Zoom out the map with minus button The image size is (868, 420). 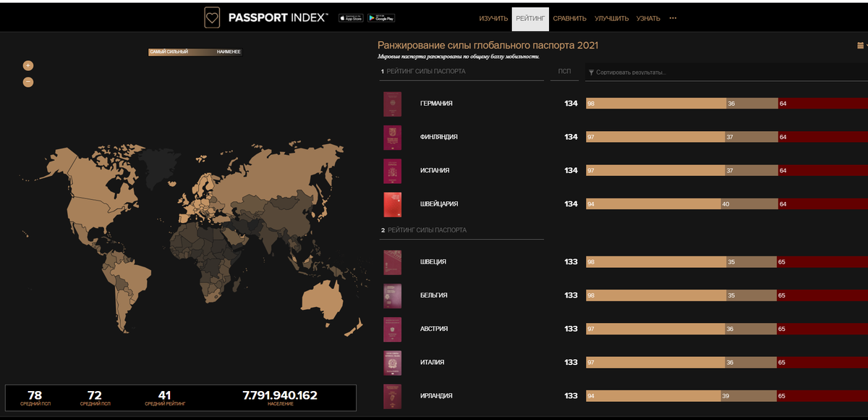point(28,82)
